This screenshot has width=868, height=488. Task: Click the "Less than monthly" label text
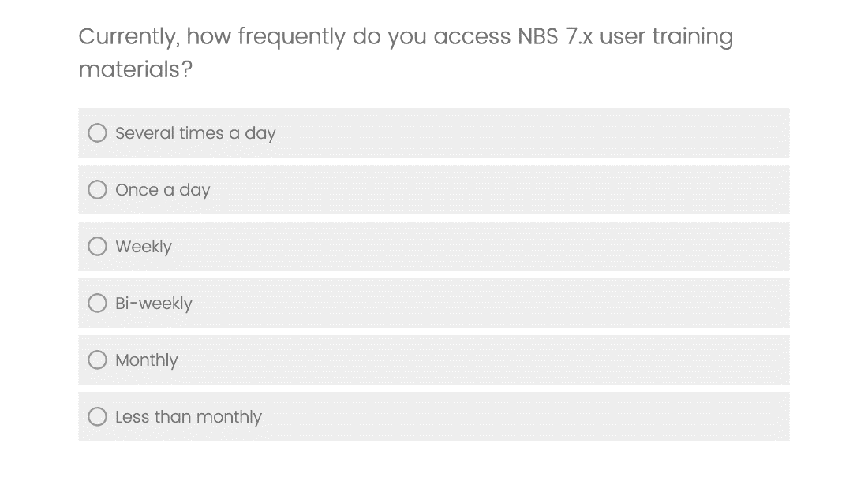coord(189,417)
